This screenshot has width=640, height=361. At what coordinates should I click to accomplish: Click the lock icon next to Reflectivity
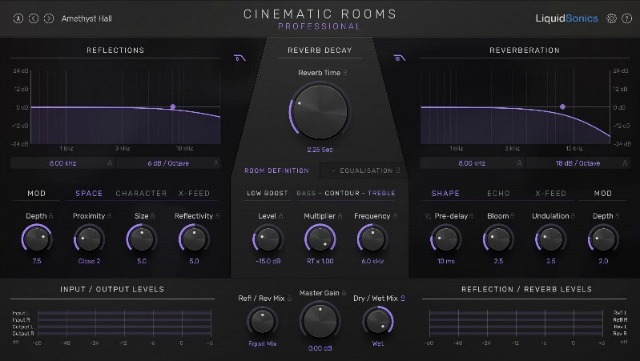[218, 216]
